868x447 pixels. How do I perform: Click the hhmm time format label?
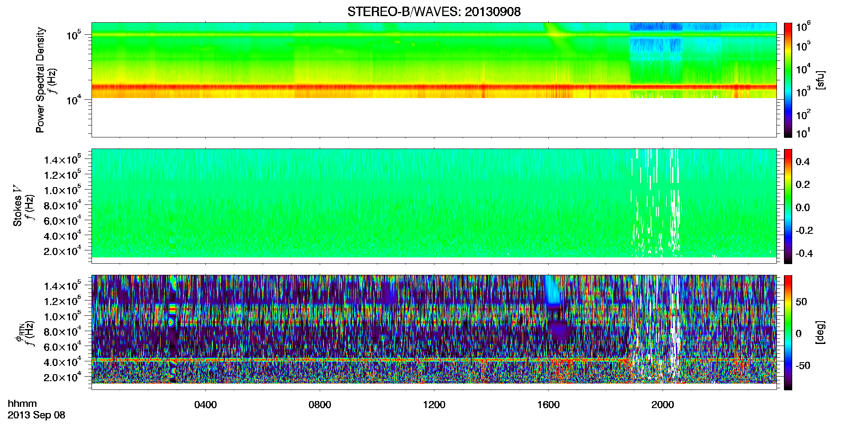[x=22, y=404]
